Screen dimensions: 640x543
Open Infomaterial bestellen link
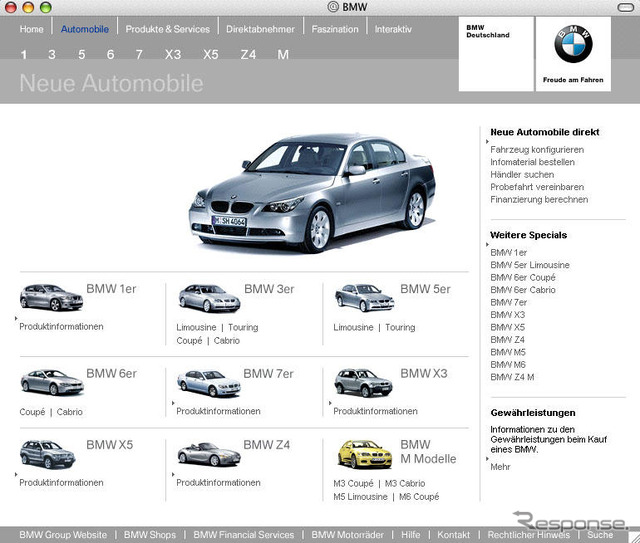(532, 162)
